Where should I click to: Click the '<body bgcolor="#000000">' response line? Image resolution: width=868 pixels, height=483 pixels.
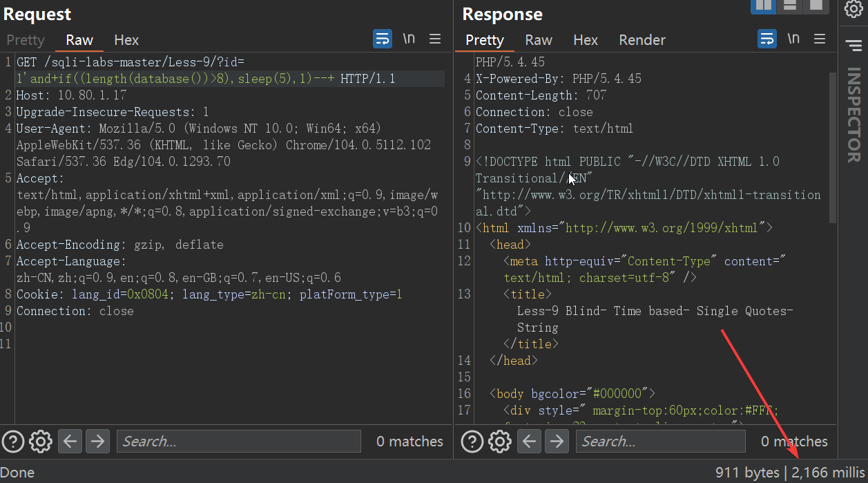click(x=572, y=394)
